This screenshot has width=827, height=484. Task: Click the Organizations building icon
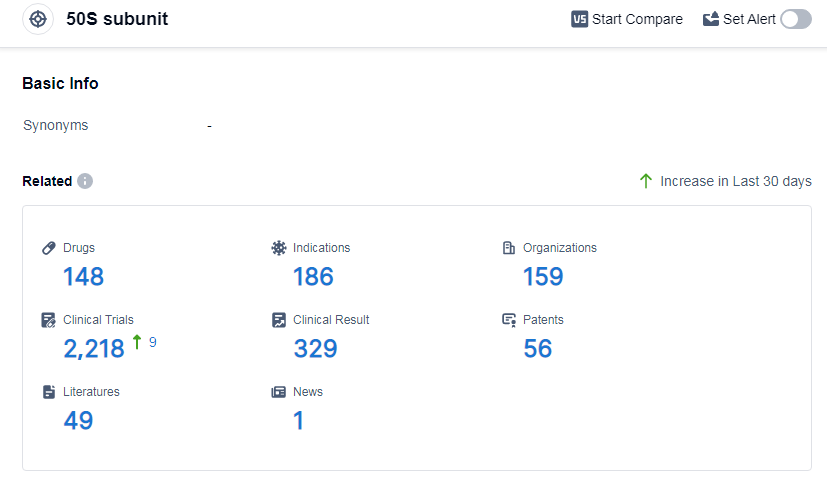[509, 248]
